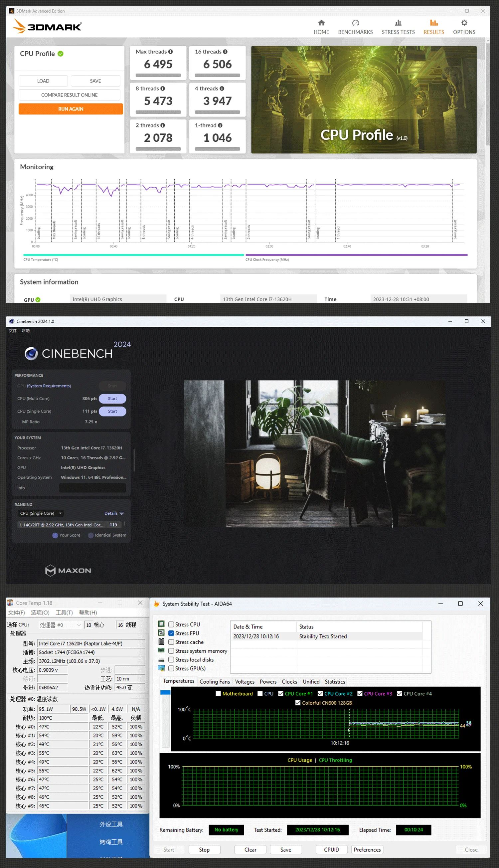Screen dimensions: 499x868
Task: Uncheck the Stress FPU checkbox
Action: pyautogui.click(x=171, y=633)
